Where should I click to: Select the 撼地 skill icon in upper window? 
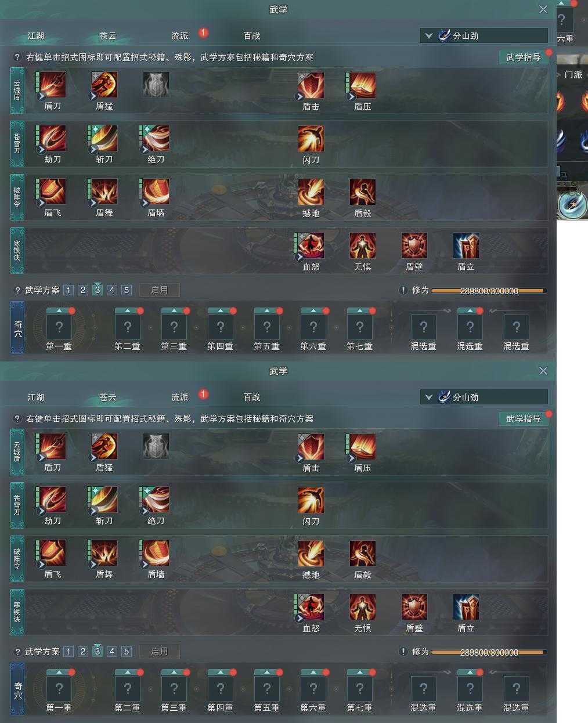point(311,192)
